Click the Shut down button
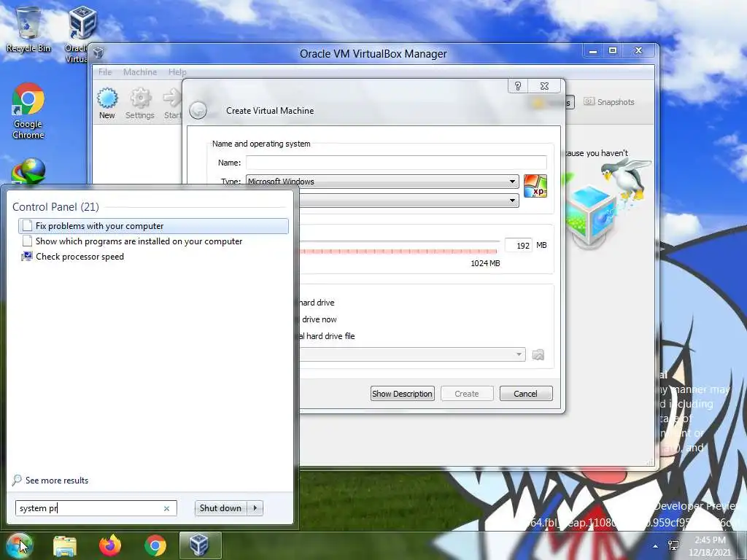747x560 pixels. pos(220,508)
